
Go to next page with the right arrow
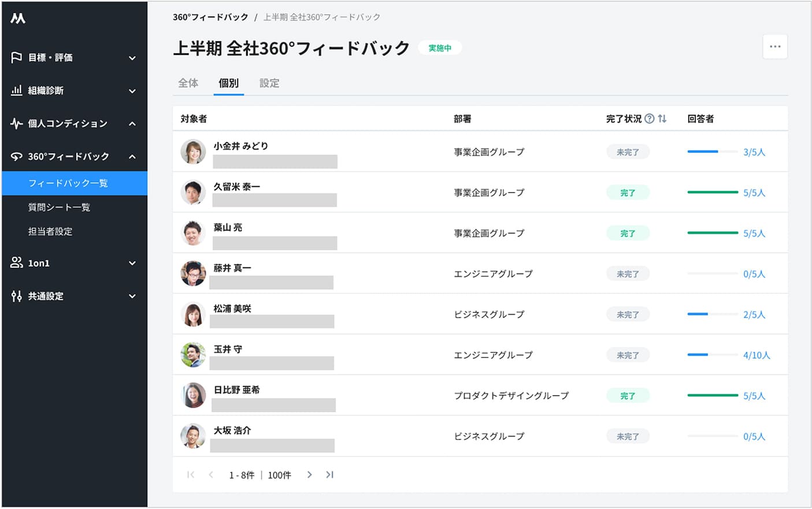click(309, 474)
